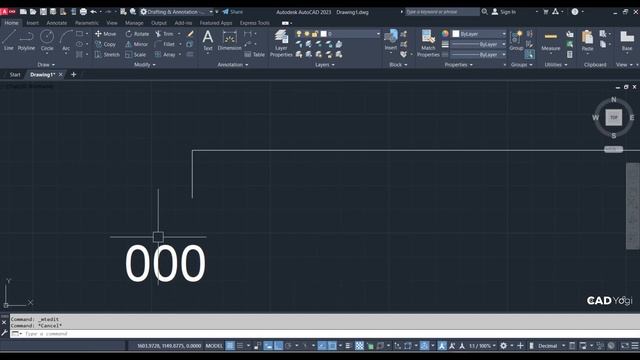Open the annotation scale dropdown
Screen dimensions: 640x360
coord(482,346)
